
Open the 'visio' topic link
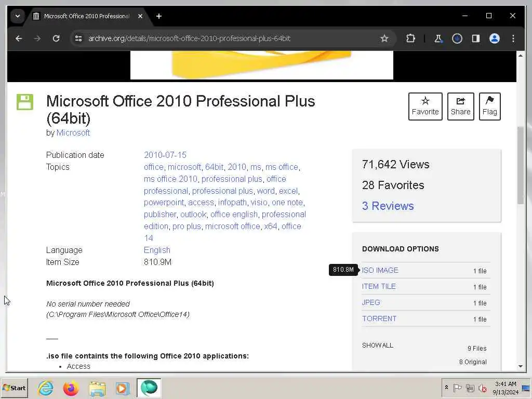(x=259, y=203)
